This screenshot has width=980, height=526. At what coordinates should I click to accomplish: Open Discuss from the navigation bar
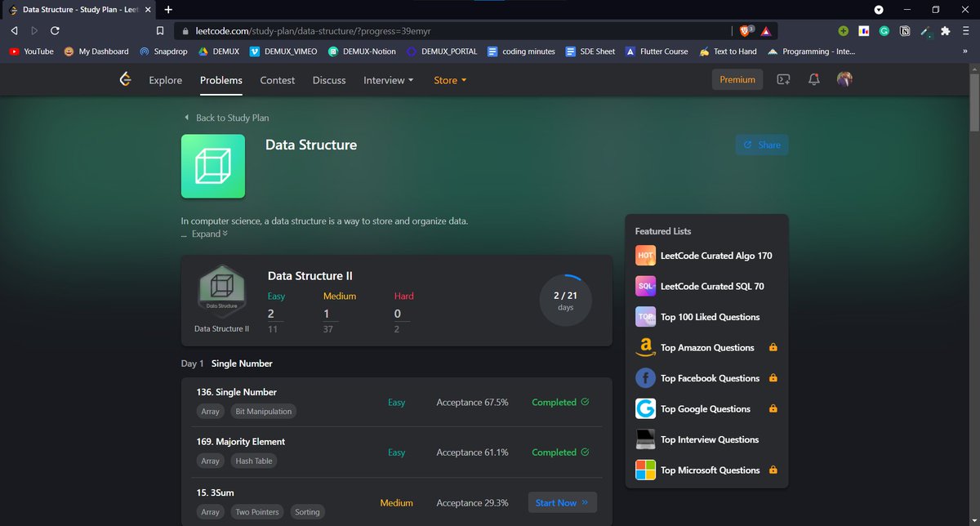click(x=329, y=80)
